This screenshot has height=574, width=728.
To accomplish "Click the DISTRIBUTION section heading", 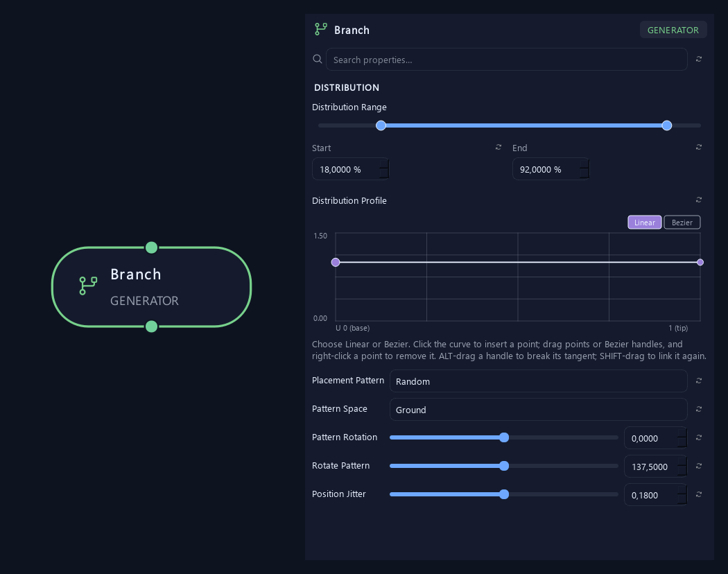I will 347,87.
